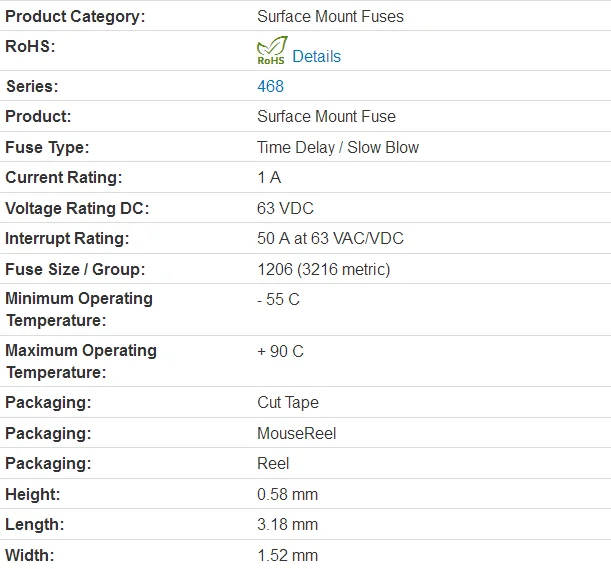The height and width of the screenshot is (569, 611).
Task: Click the Cut Tape packaging value
Action: click(288, 403)
